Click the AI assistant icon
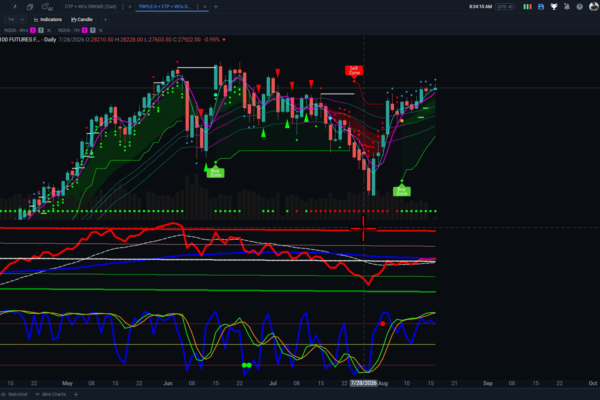 point(47,7)
